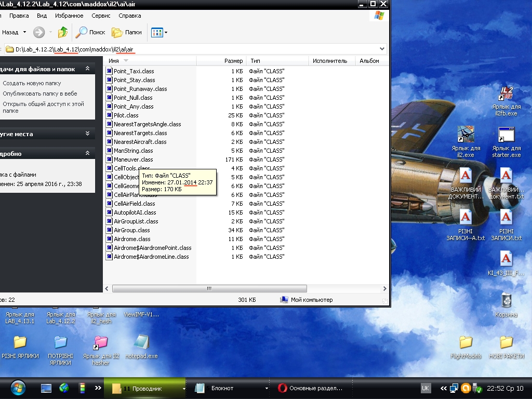Open the Сервис menu
Image resolution: width=532 pixels, height=399 pixels.
[101, 16]
